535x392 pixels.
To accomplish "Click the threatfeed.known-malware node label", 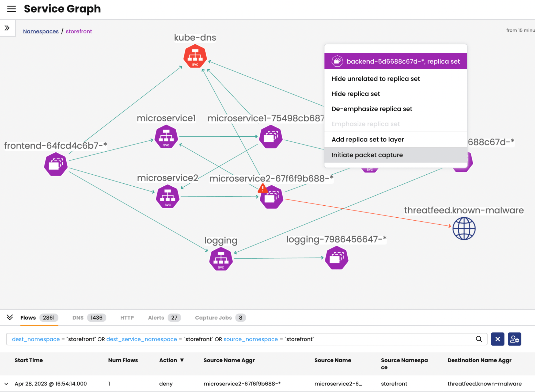I will coord(464,210).
